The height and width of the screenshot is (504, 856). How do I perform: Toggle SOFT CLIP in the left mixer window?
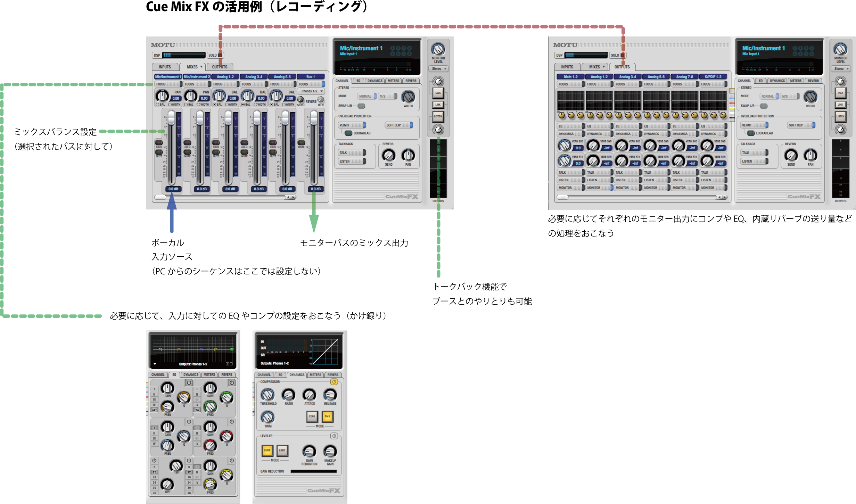pyautogui.click(x=399, y=125)
